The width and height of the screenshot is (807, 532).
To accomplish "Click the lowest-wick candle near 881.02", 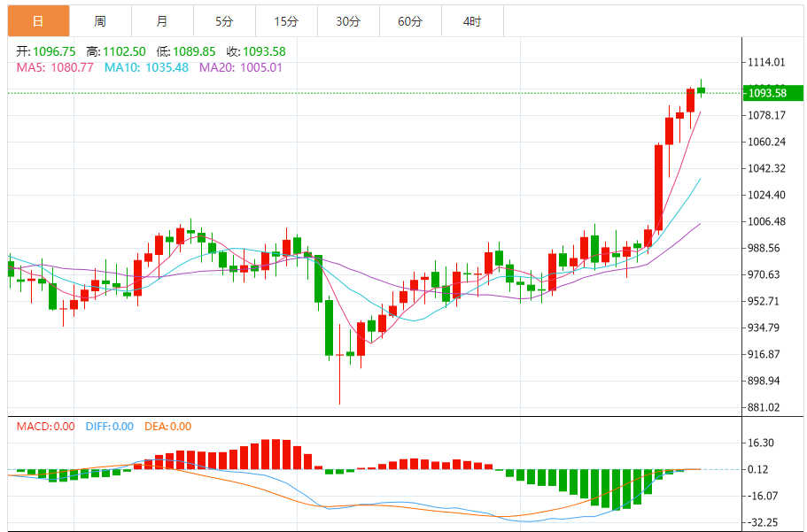I will pyautogui.click(x=339, y=365).
